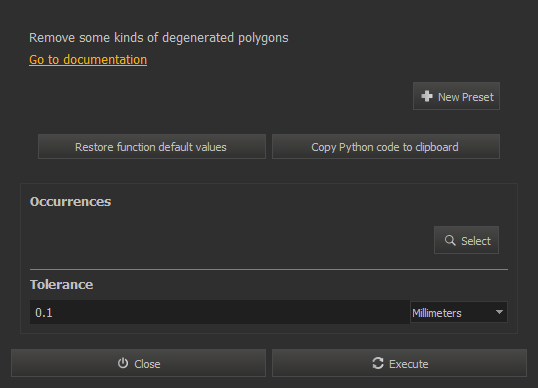Choose occurrences with the Select button

(x=466, y=240)
